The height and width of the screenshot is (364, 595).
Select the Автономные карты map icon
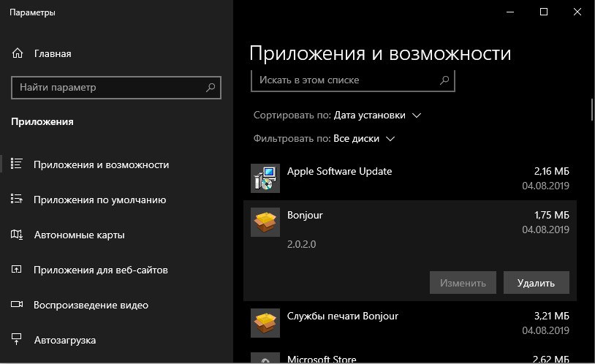16,234
